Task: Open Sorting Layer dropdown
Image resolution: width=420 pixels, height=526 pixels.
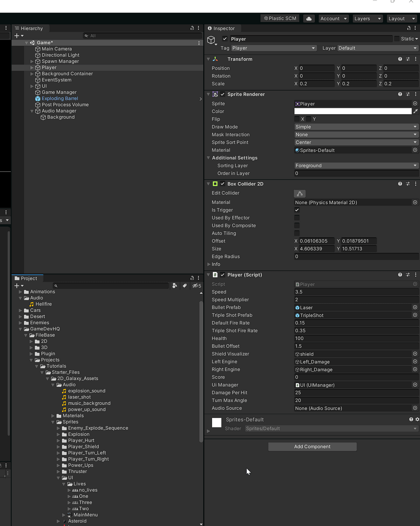Action: 356,166
